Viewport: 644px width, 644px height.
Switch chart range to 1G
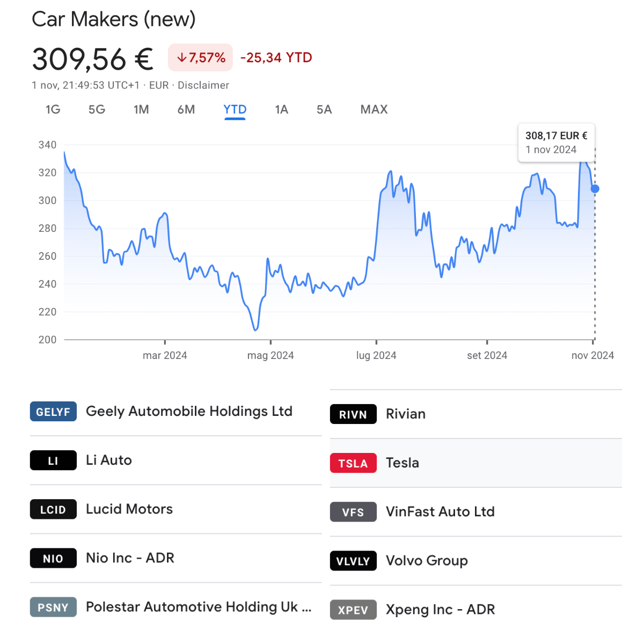point(53,109)
